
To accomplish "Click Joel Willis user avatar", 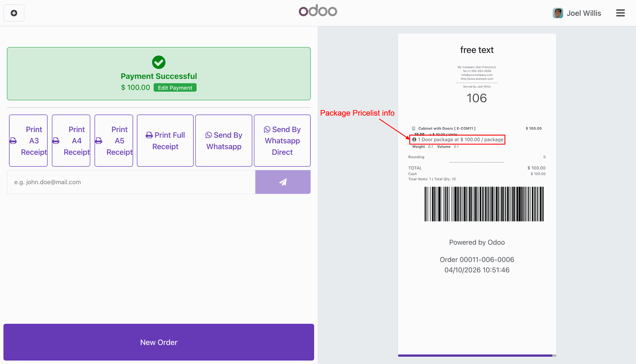I will [x=557, y=13].
